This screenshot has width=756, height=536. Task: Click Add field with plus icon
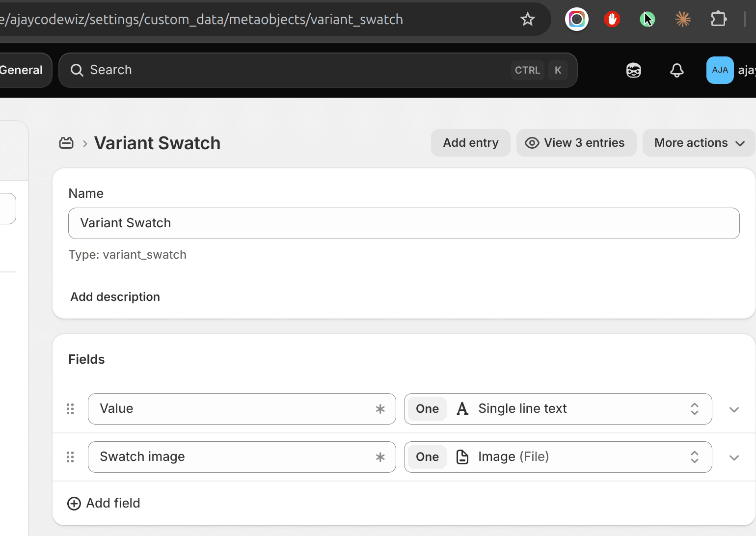tap(104, 503)
